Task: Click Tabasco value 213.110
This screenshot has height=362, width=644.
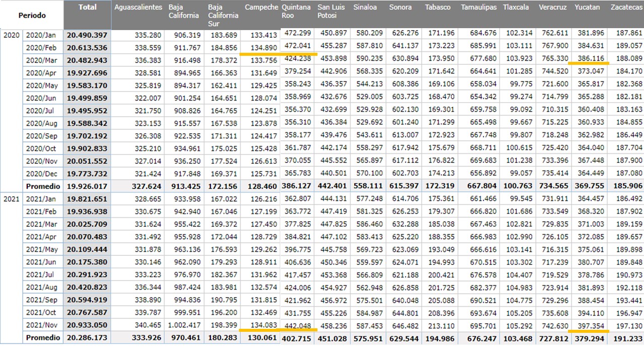Action: click(442, 325)
